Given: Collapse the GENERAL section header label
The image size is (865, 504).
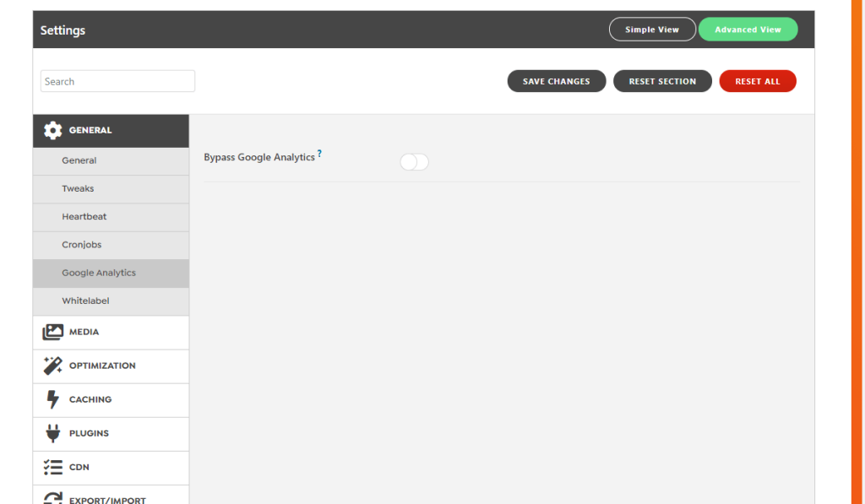Looking at the screenshot, I should point(90,130).
